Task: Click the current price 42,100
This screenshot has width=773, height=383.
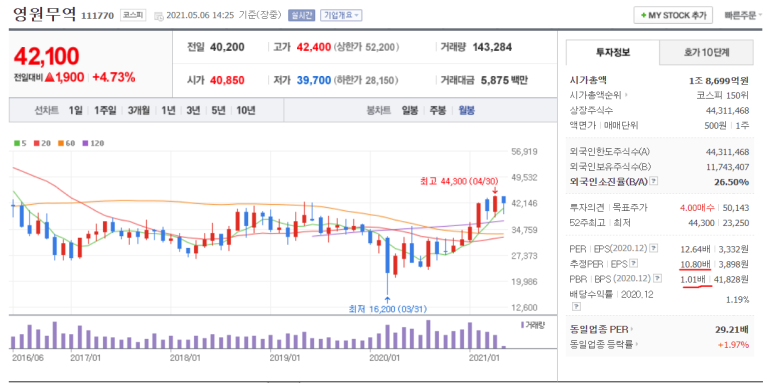Action: [46, 57]
